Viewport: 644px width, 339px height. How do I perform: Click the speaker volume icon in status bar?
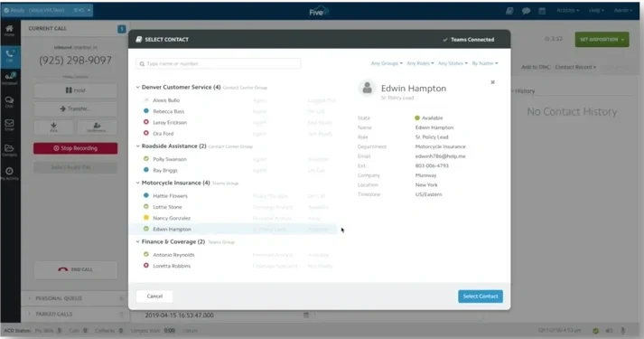click(x=609, y=330)
